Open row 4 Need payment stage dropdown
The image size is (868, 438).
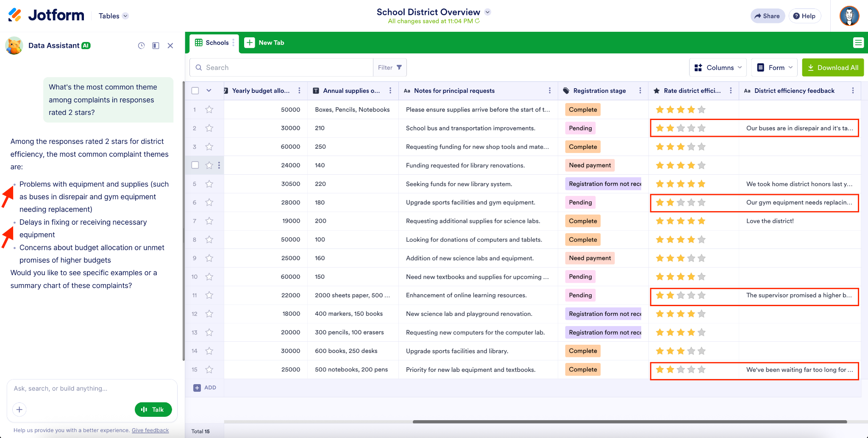[x=590, y=165]
